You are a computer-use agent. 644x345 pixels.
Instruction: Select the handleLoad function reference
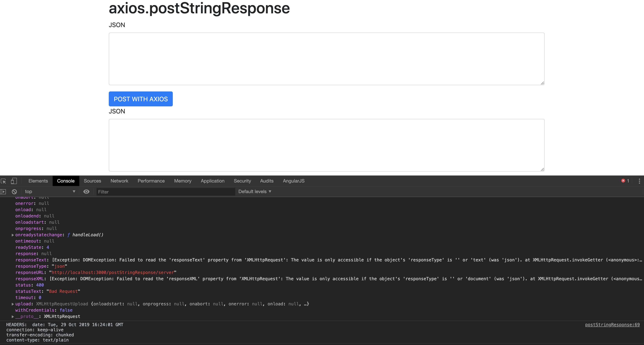click(88, 235)
